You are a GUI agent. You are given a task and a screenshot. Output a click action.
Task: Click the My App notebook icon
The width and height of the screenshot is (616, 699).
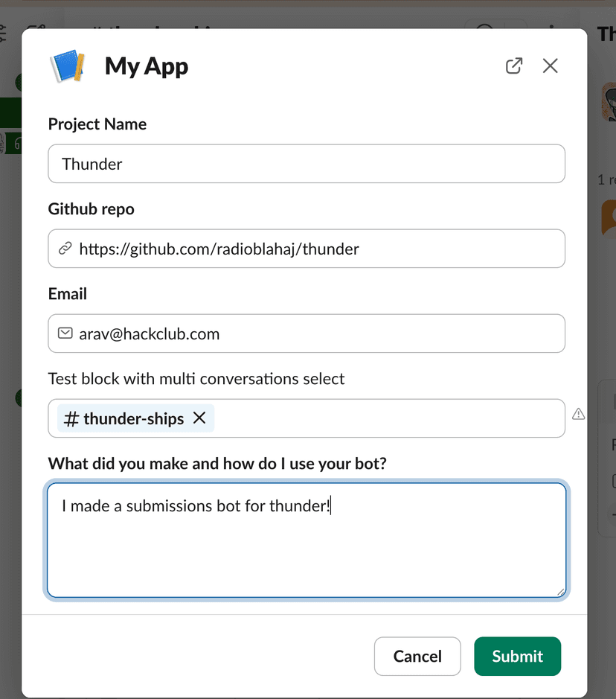(68, 66)
